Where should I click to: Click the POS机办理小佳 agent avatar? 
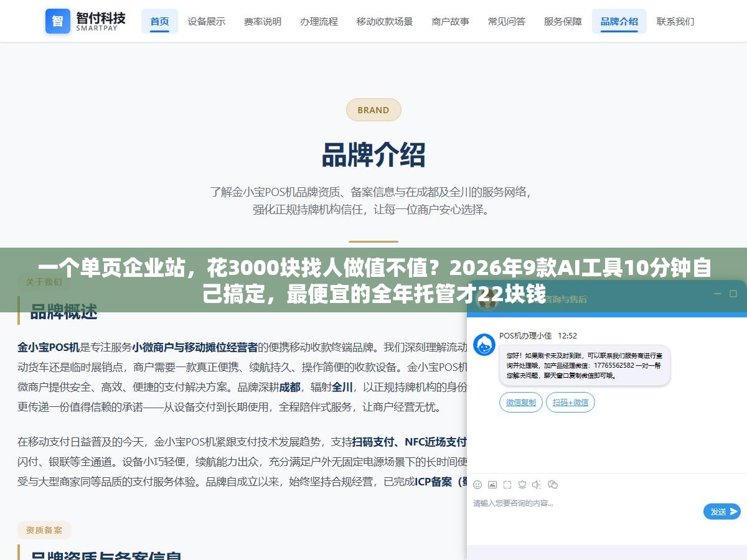click(x=484, y=344)
